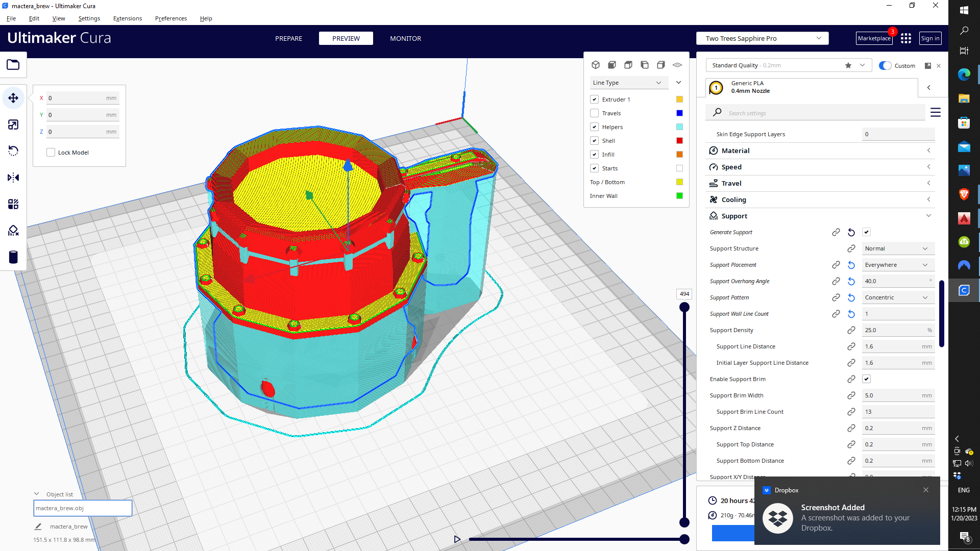This screenshot has height=551, width=980.
Task: Open the Line Type color scheme dropdown
Action: 629,83
